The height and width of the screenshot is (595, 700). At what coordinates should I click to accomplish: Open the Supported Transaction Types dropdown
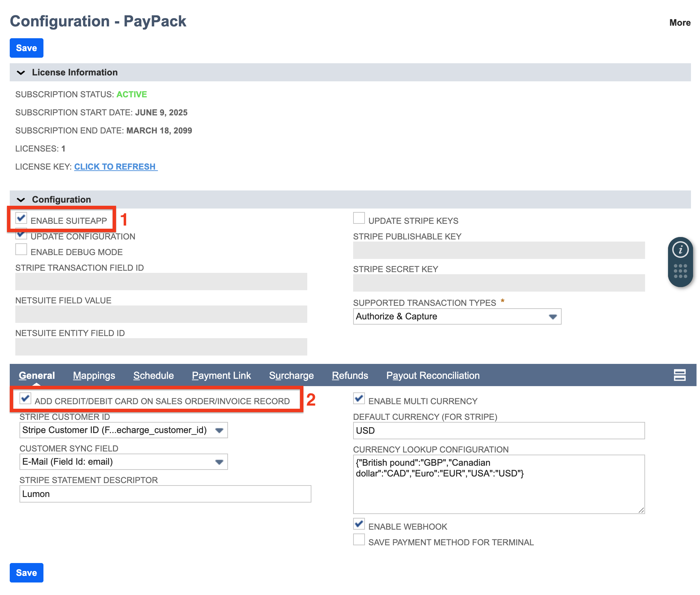point(457,317)
